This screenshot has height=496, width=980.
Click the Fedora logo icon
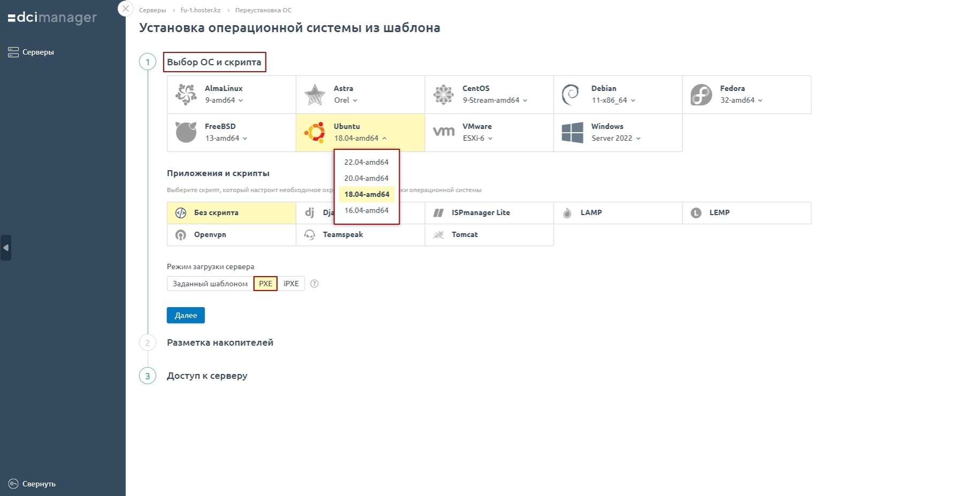[701, 95]
